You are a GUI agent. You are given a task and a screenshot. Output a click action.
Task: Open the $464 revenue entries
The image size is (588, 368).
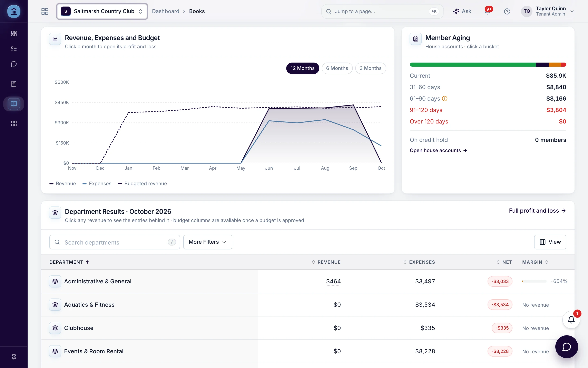333,281
